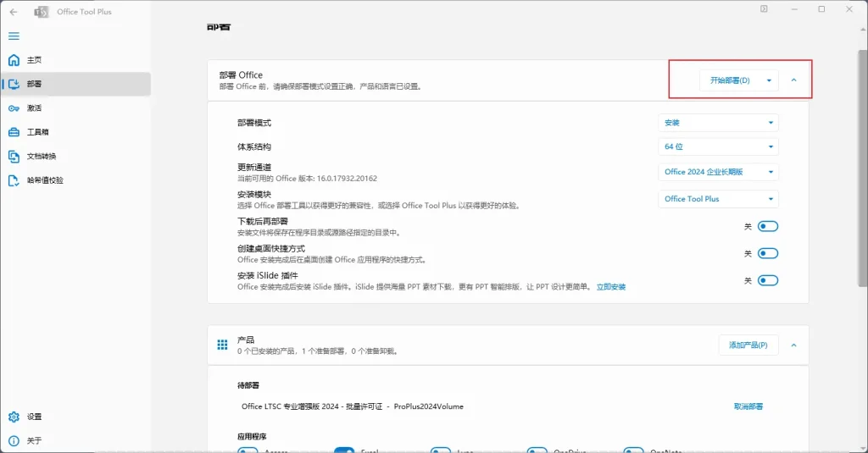Viewport: 868px width, 453px height.
Task: Toggle the 创建桌面快捷方式 switch
Action: click(x=768, y=253)
